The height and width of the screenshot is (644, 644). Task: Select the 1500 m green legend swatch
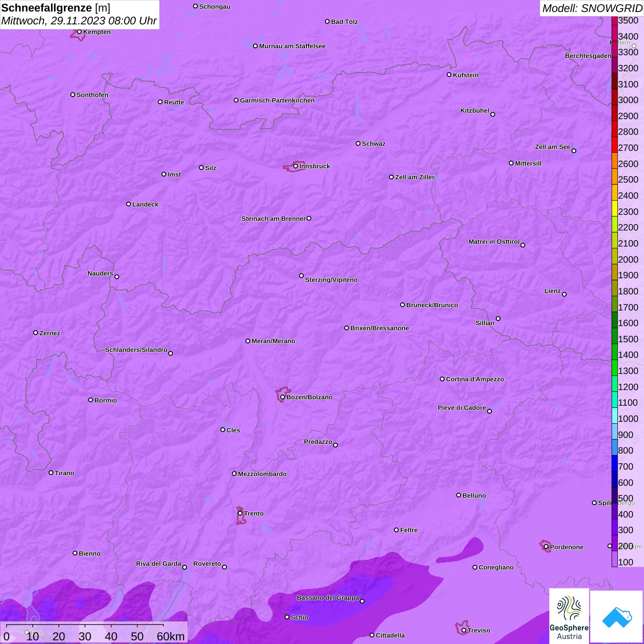[615, 336]
